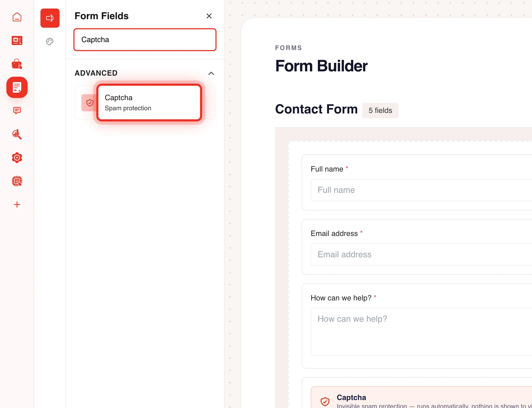Open the settings gear with checkmark icon
532x408 pixels.
17,158
